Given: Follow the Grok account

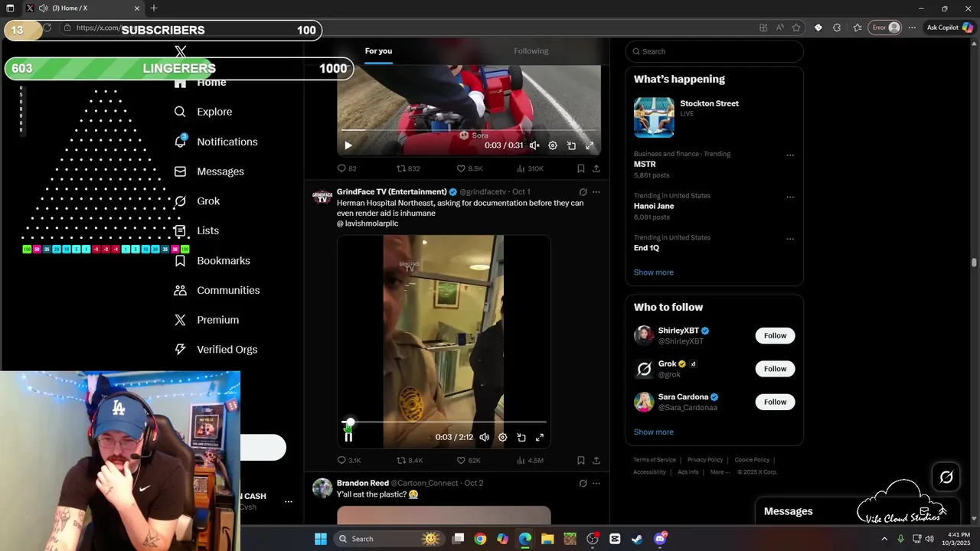Looking at the screenshot, I should [775, 369].
